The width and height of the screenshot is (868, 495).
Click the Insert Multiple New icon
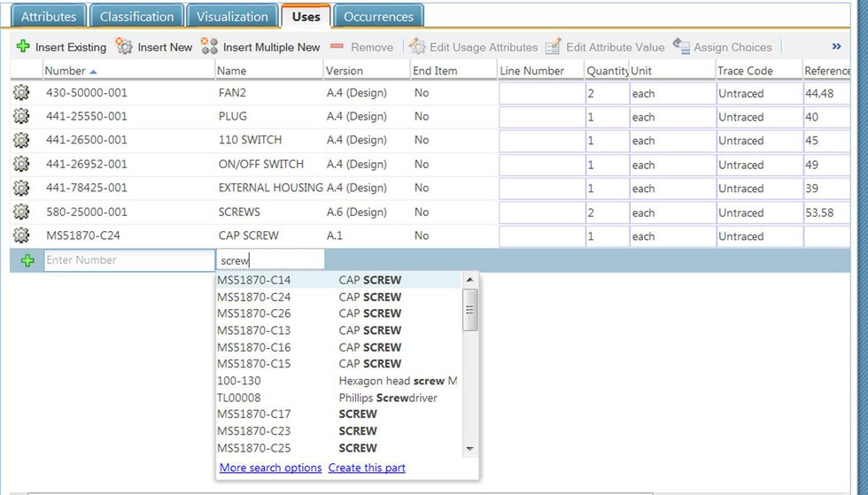210,47
